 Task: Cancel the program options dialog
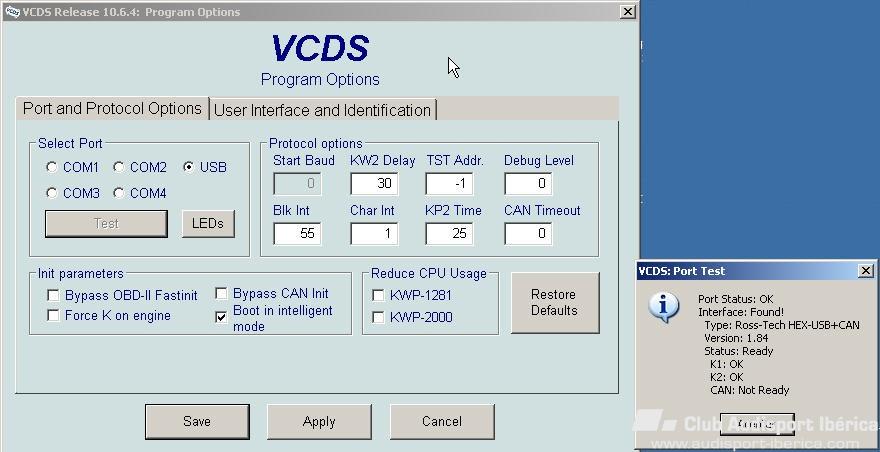tap(442, 422)
